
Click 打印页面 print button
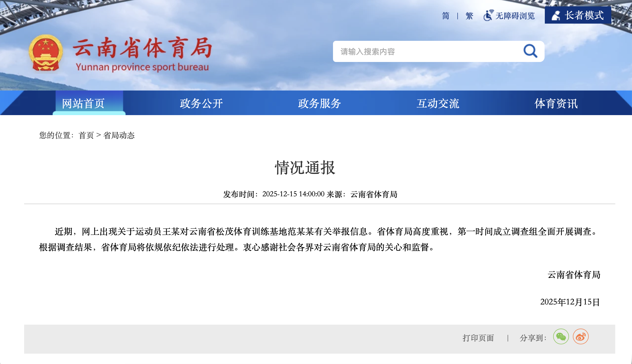pos(478,338)
